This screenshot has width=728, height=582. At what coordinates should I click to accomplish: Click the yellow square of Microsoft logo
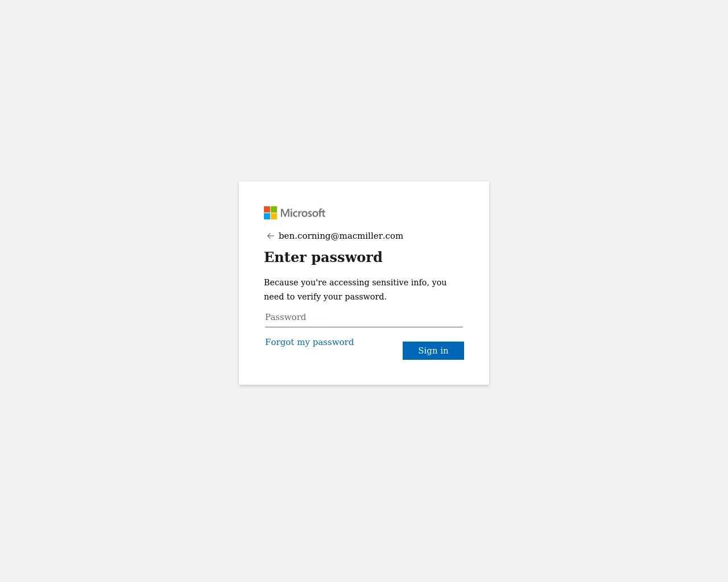click(274, 217)
